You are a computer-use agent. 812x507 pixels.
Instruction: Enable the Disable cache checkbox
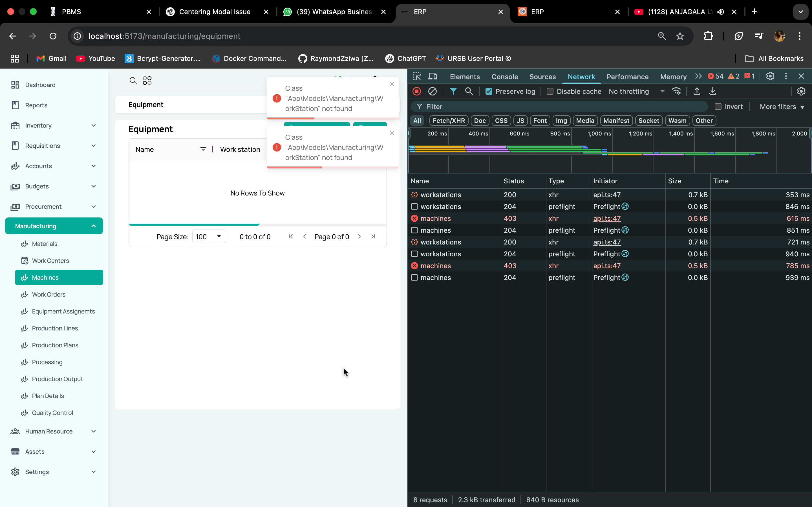point(550,91)
